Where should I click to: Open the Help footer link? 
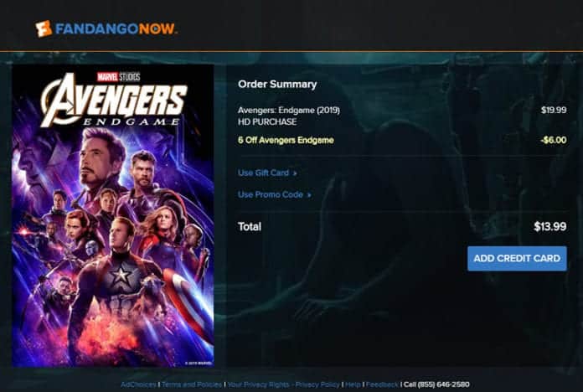(x=353, y=384)
